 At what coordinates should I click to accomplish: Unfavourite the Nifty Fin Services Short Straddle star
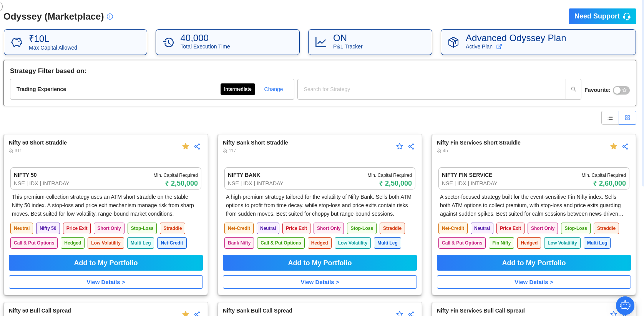click(614, 146)
